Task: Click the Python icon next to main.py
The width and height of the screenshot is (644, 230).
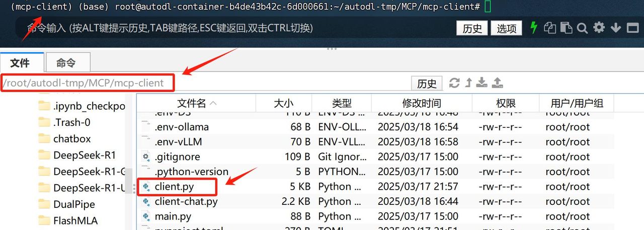Action: coord(146,217)
